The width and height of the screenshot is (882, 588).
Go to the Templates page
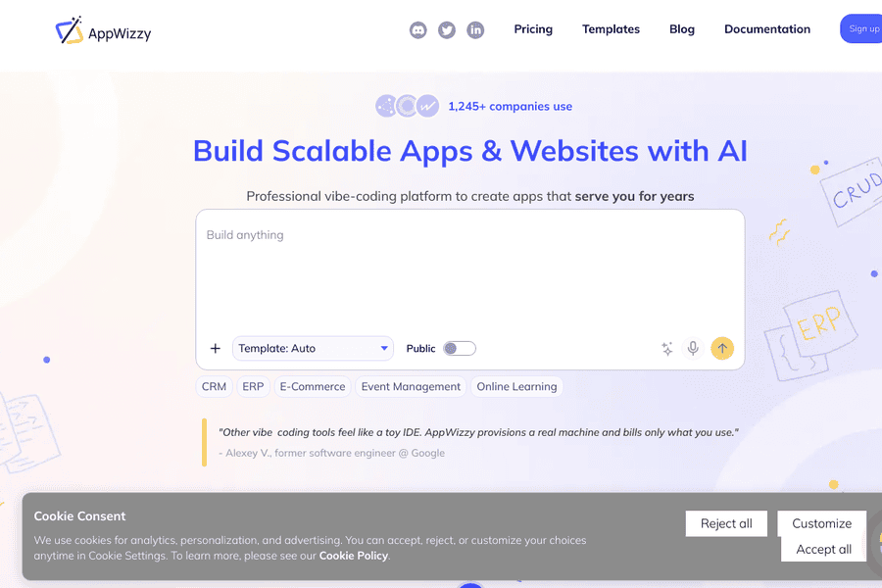(x=611, y=29)
